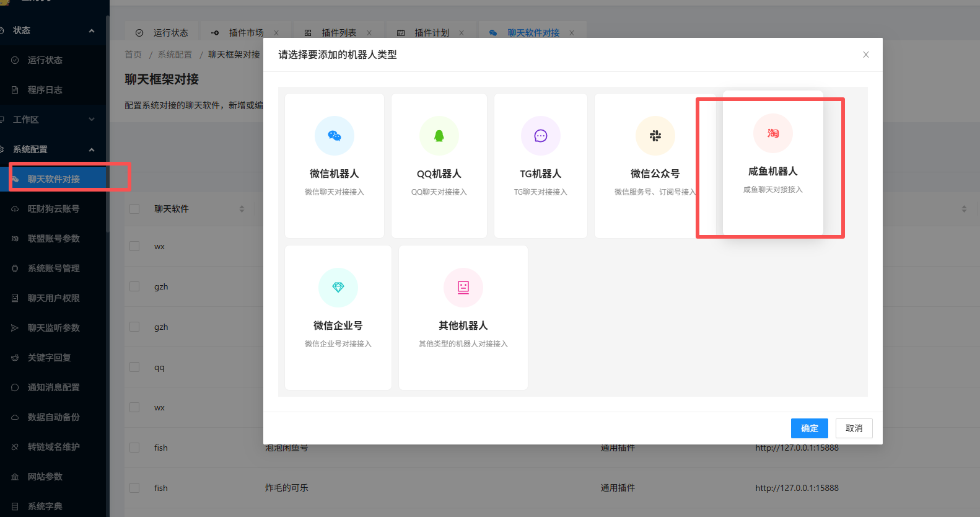Select the 微信企业号 diamond icon
The height and width of the screenshot is (517, 980).
pos(338,288)
